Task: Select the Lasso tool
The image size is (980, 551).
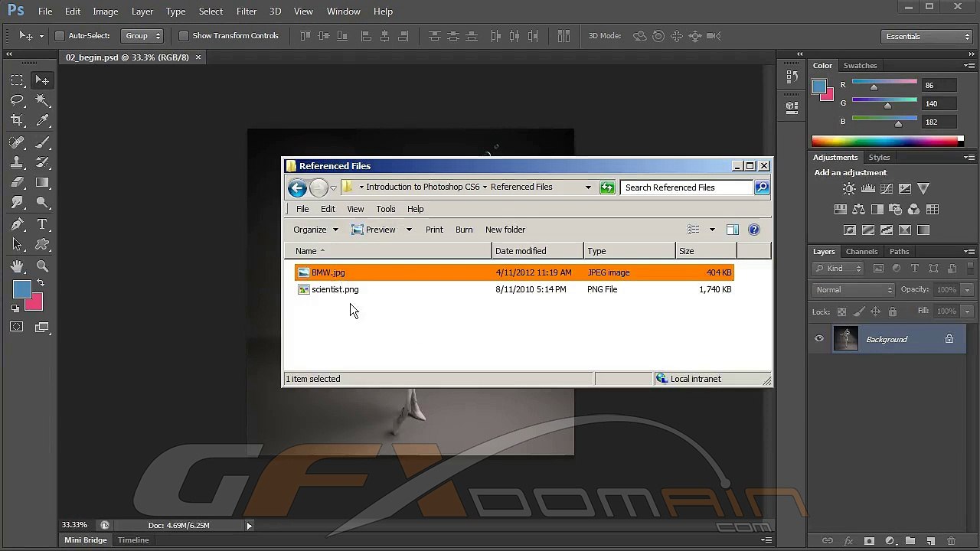Action: (x=17, y=100)
